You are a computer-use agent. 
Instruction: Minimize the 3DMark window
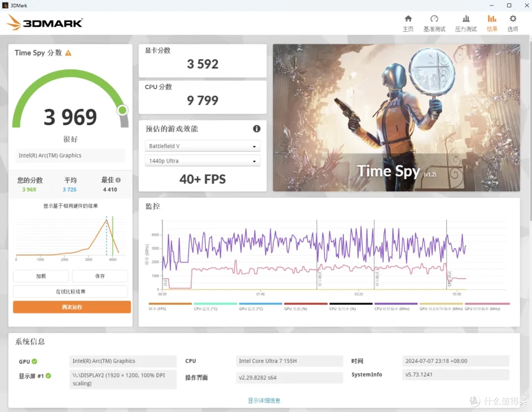coord(492,5)
